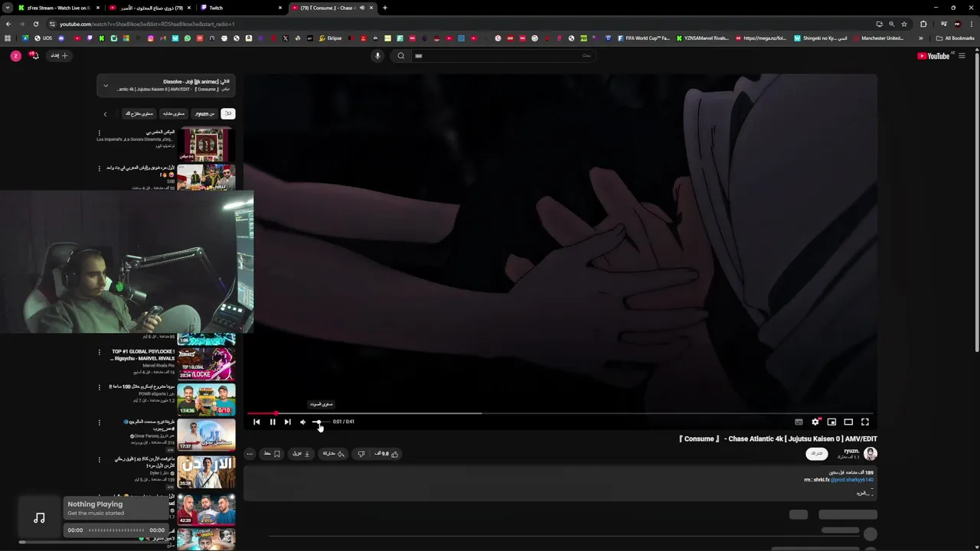Image resolution: width=980 pixels, height=551 pixels.
Task: Open the YouTube create button
Action: tap(59, 56)
